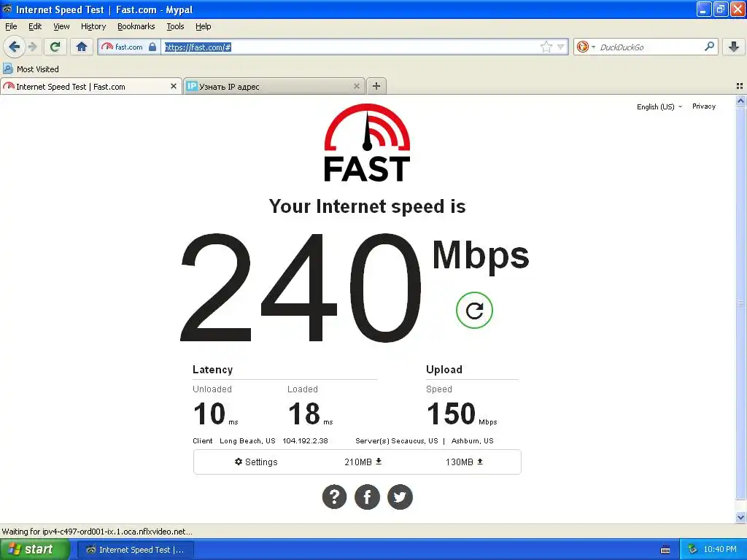Click the keyboard icon in system tray
The height and width of the screenshot is (560, 747).
point(665,550)
